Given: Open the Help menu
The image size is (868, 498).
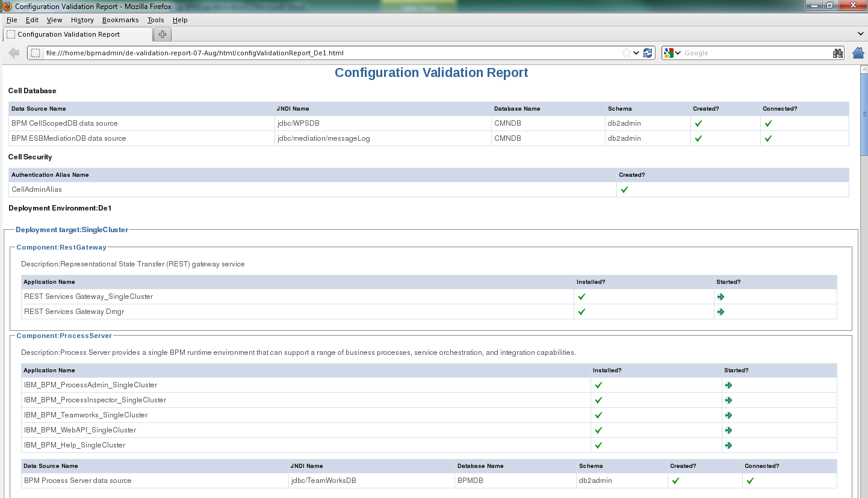Looking at the screenshot, I should pyautogui.click(x=180, y=20).
